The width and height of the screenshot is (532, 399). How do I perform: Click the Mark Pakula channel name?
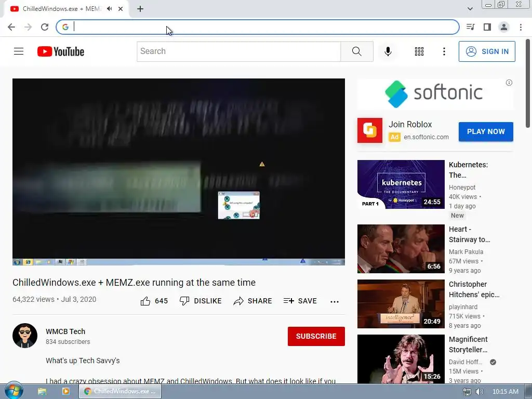point(466,252)
